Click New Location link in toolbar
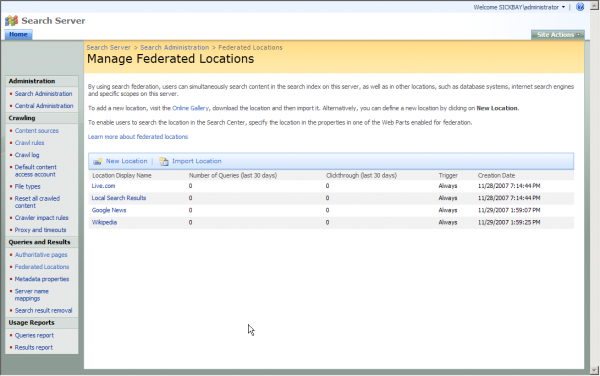Image resolution: width=600 pixels, height=376 pixels. click(126, 161)
